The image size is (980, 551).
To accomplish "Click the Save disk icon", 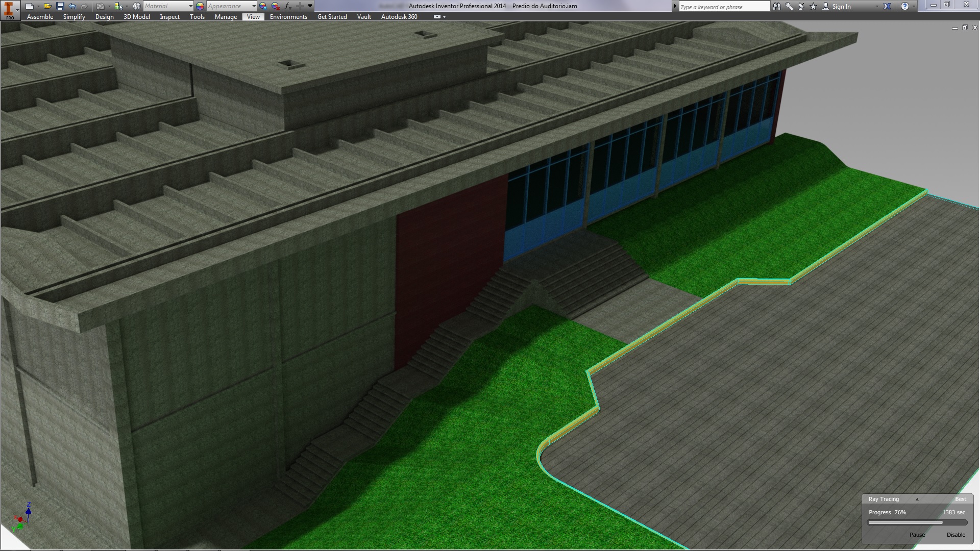I will (60, 6).
